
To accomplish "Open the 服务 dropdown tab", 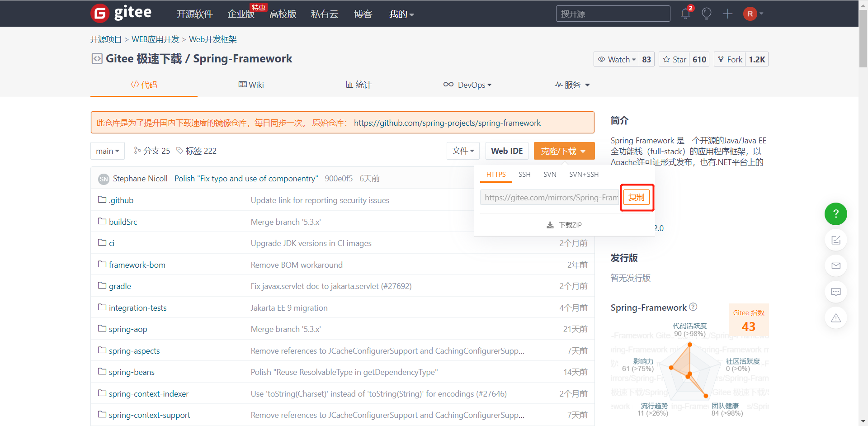I will [x=572, y=85].
